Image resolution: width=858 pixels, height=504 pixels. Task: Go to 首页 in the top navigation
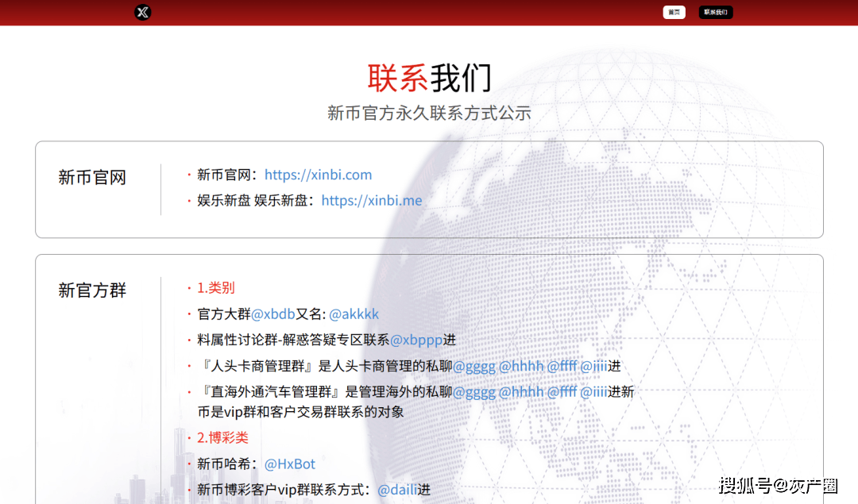pos(674,12)
